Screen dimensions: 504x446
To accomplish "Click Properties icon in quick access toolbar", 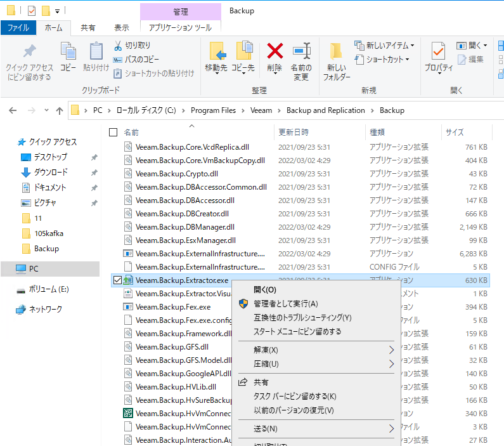I will pos(32,11).
